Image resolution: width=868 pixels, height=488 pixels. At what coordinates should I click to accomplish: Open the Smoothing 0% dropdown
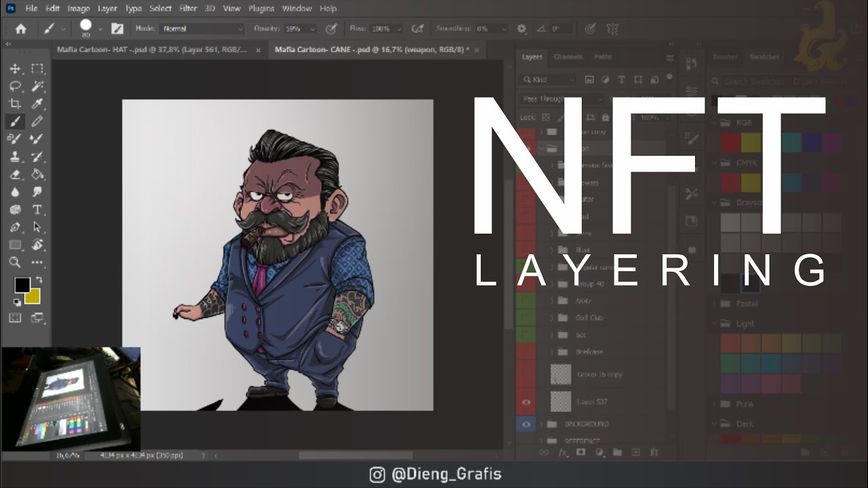pos(504,28)
